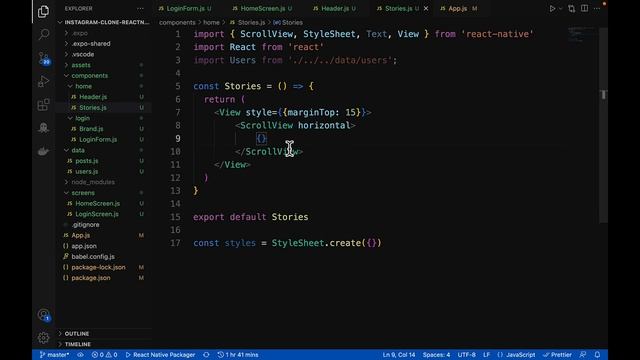Click the 1 hr 41 mins time tracker
640x360 pixels.
click(238, 355)
